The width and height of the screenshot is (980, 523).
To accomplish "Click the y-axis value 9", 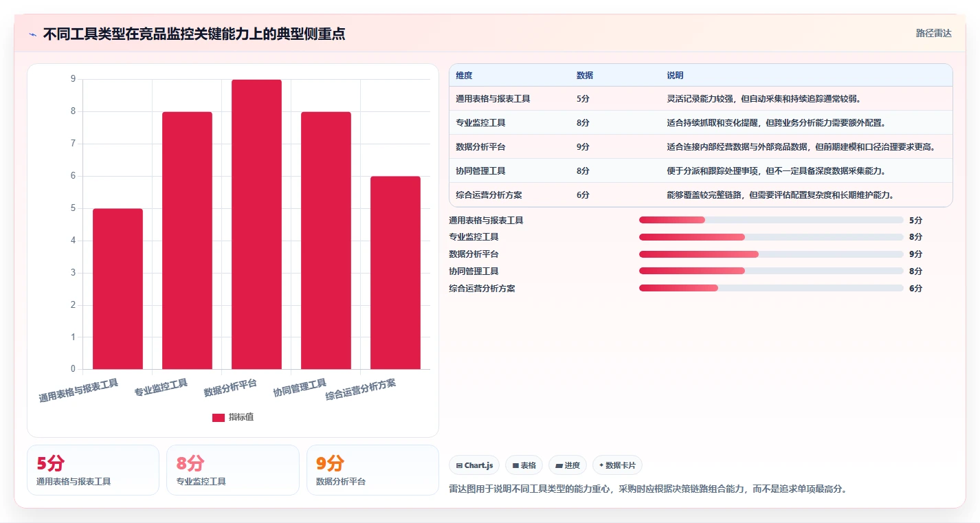I will point(73,79).
